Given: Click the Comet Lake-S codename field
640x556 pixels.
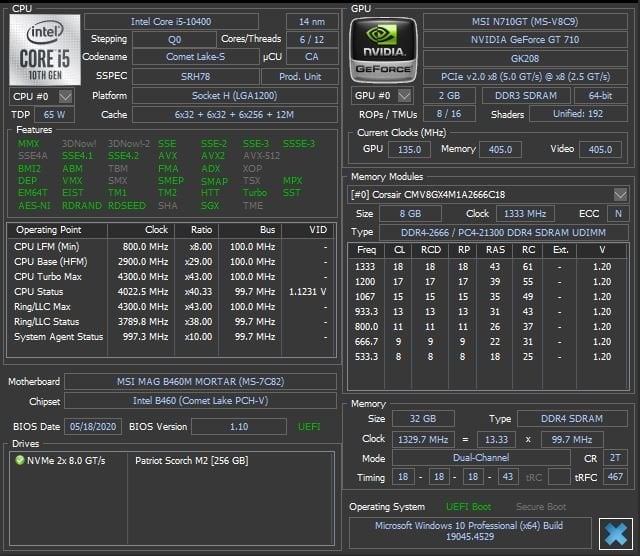Looking at the screenshot, I should point(196,57).
